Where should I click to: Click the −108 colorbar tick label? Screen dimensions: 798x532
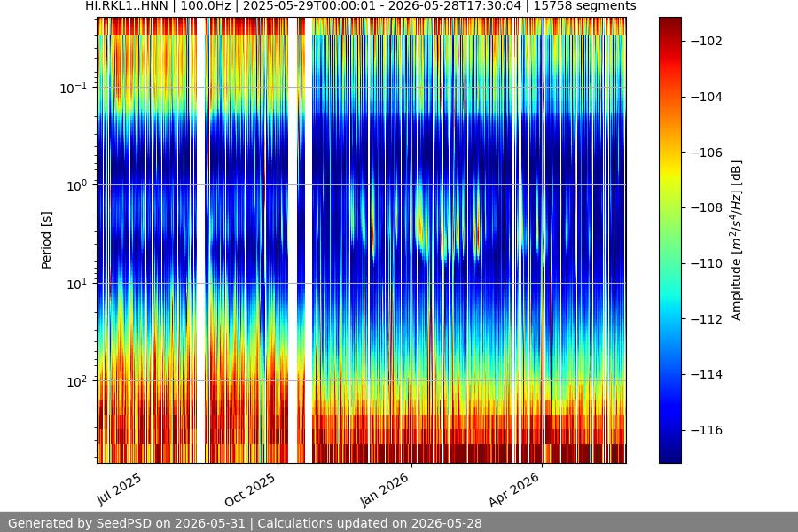pos(707,207)
